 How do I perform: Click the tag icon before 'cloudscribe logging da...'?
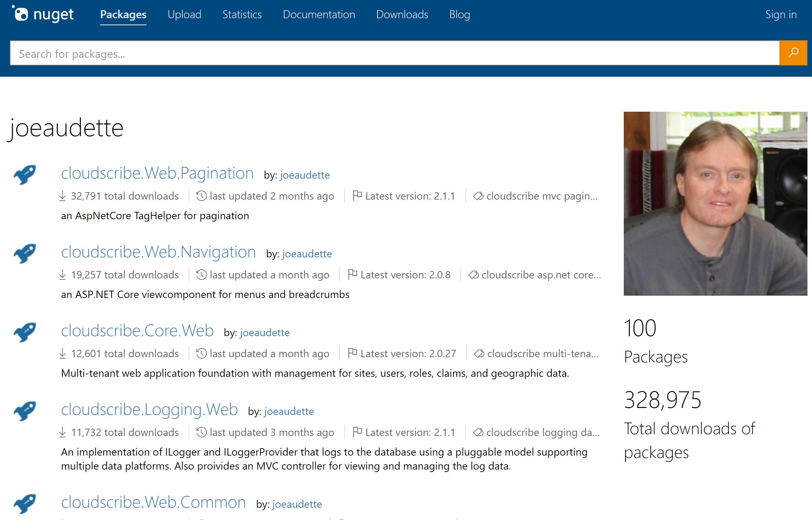(478, 432)
